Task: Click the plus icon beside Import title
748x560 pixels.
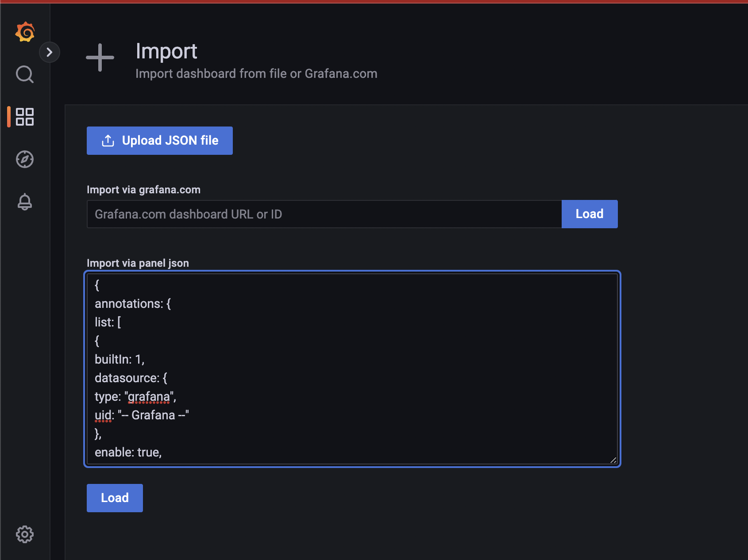Action: pyautogui.click(x=100, y=58)
